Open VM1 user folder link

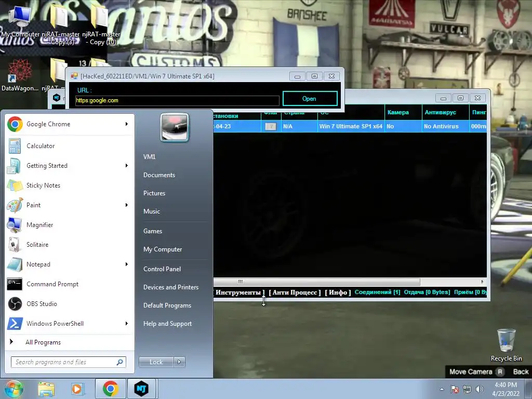[x=149, y=157]
